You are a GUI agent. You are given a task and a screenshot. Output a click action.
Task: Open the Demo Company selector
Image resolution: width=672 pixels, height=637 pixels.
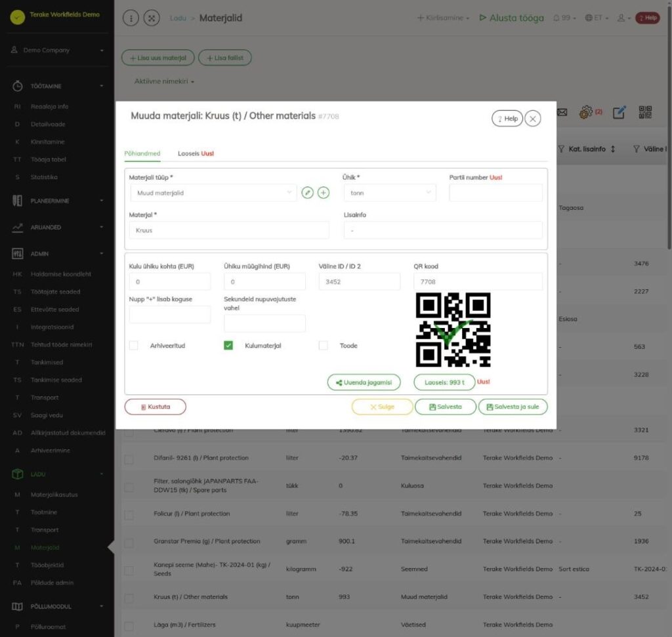coord(58,50)
